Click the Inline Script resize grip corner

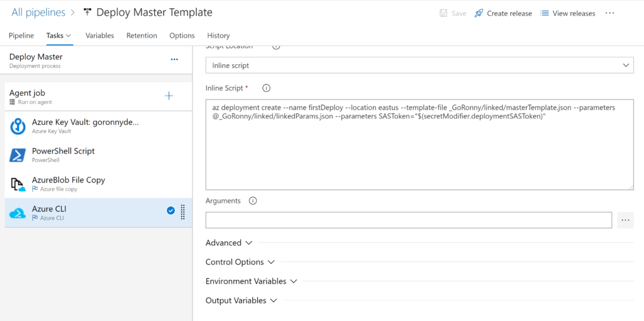tap(631, 188)
